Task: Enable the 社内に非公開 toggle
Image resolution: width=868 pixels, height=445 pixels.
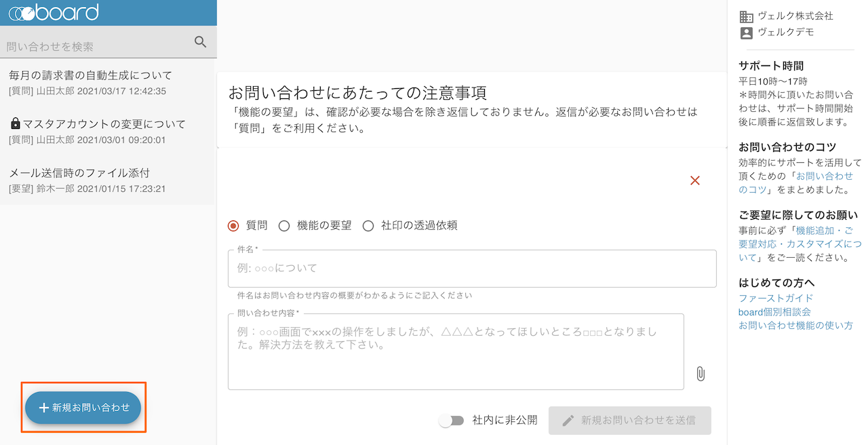Action: [x=451, y=420]
